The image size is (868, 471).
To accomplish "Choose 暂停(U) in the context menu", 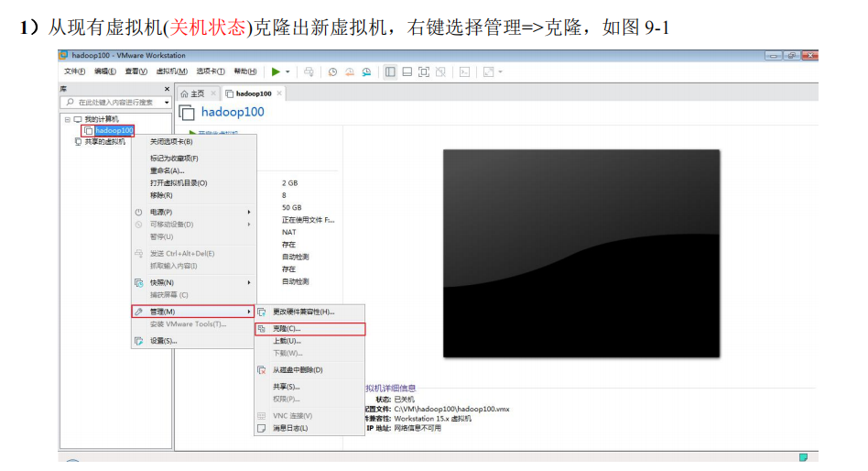I will [193, 236].
